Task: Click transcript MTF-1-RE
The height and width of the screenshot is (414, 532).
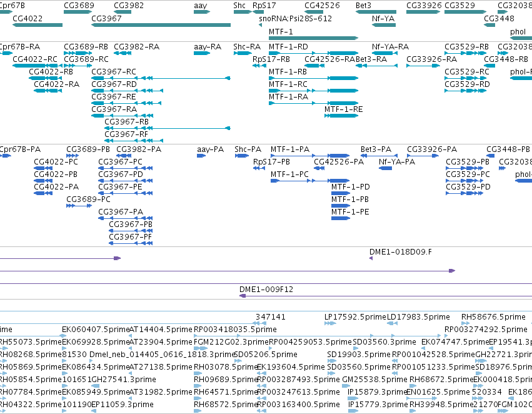Action: click(344, 109)
